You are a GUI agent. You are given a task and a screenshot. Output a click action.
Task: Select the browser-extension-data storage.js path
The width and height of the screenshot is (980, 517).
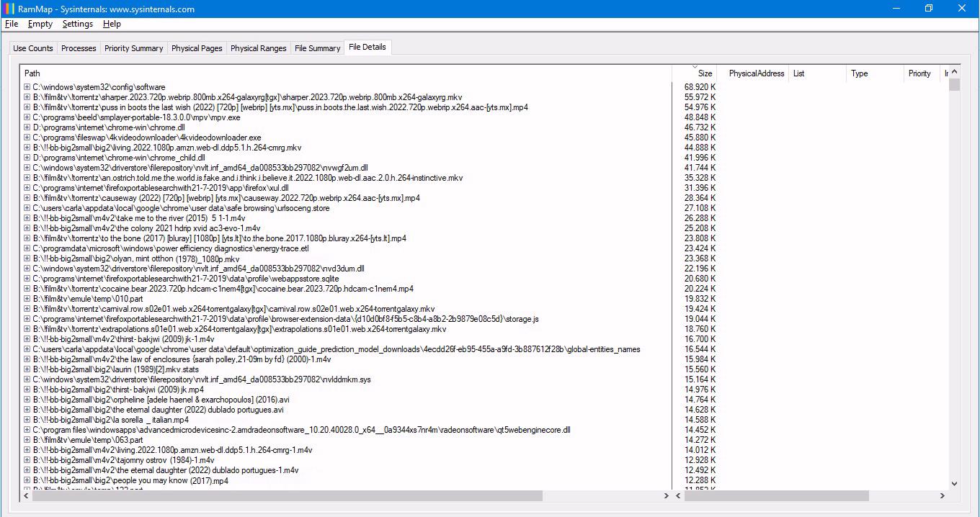pos(285,319)
